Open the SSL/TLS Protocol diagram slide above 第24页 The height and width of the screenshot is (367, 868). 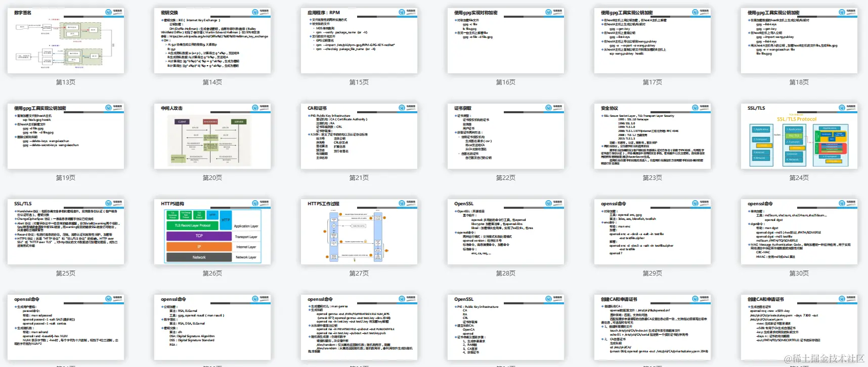tap(799, 136)
